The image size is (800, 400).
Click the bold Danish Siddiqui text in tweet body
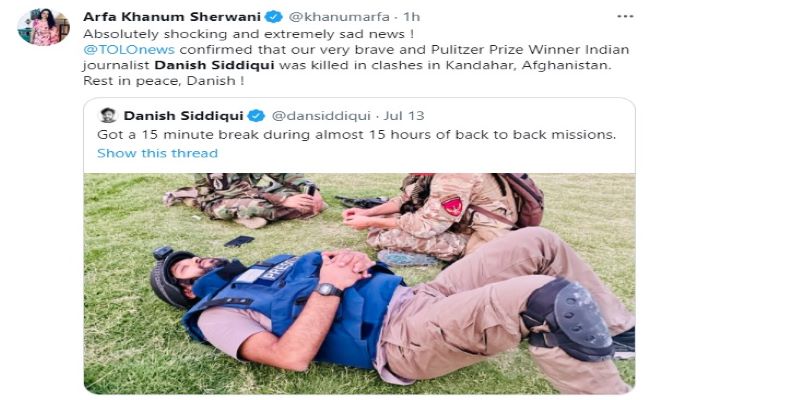point(215,65)
